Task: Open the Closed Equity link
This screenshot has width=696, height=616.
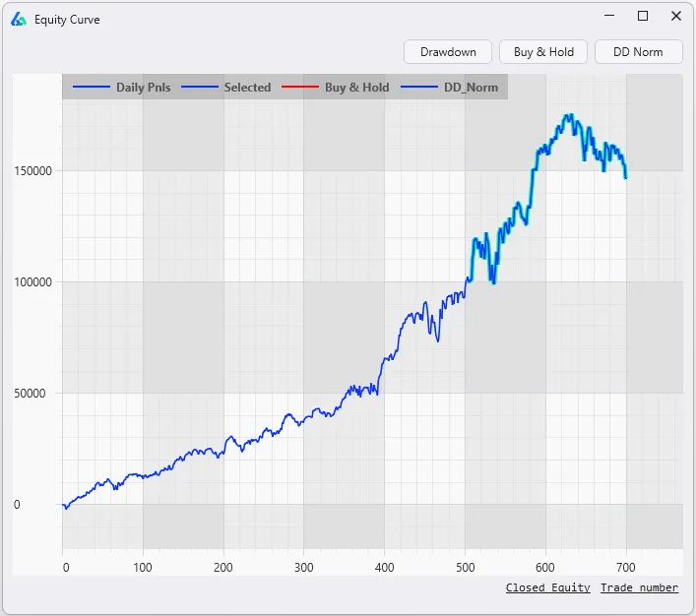Action: coord(547,587)
